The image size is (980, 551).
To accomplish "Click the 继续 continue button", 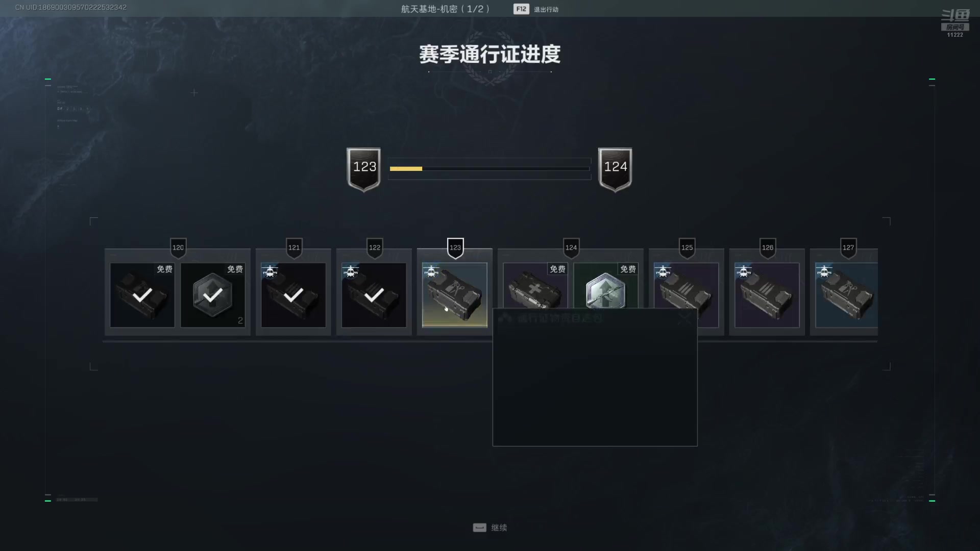I will click(x=490, y=528).
